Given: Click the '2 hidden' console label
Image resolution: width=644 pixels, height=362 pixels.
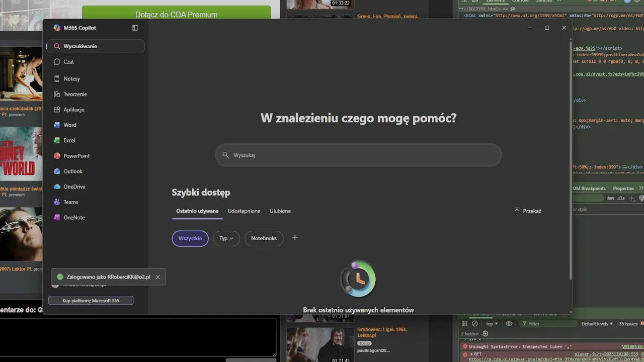Looking at the screenshot, I should click(x=470, y=334).
